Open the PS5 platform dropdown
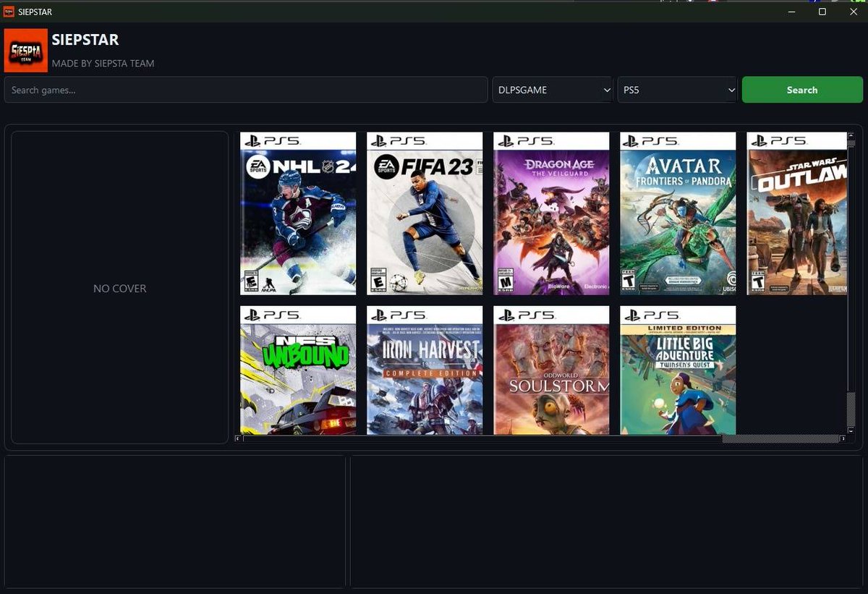Viewport: 868px width, 594px height. click(x=677, y=90)
